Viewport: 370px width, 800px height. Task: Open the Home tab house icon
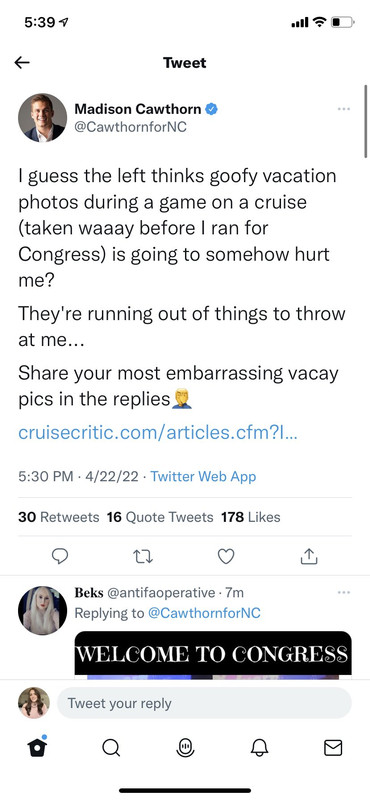37,746
